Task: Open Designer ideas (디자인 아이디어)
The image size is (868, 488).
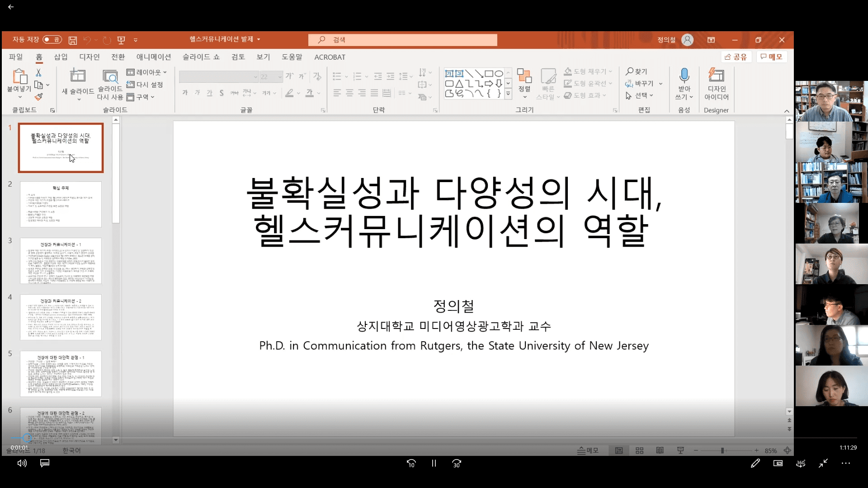Action: pos(716,84)
